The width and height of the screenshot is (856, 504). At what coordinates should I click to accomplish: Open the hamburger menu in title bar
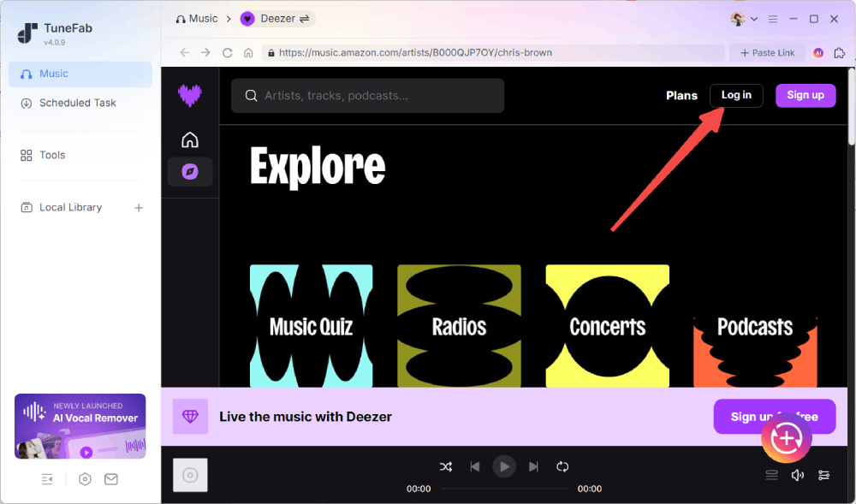(773, 19)
